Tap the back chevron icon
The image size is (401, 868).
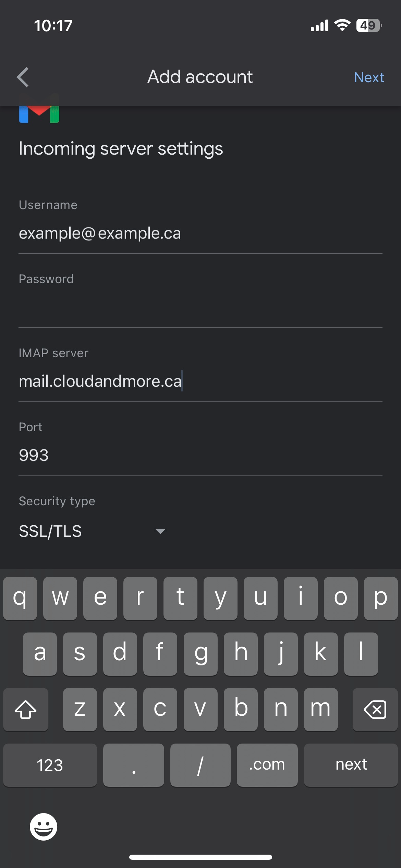[23, 77]
